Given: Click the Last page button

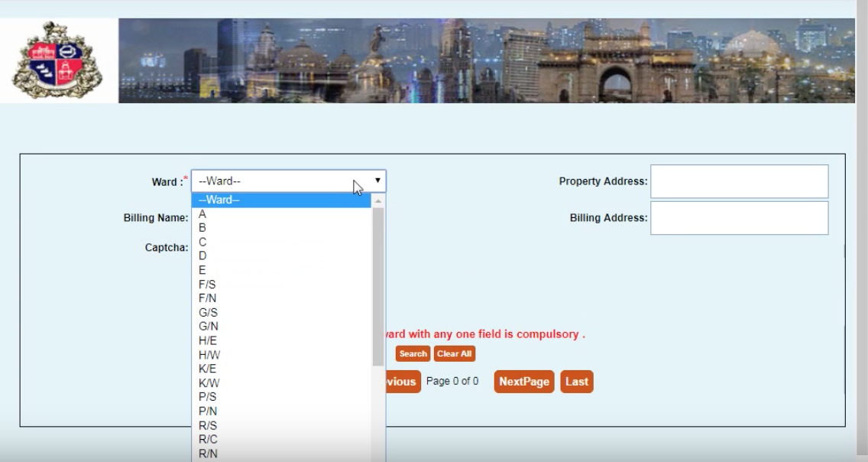Looking at the screenshot, I should click(x=577, y=381).
